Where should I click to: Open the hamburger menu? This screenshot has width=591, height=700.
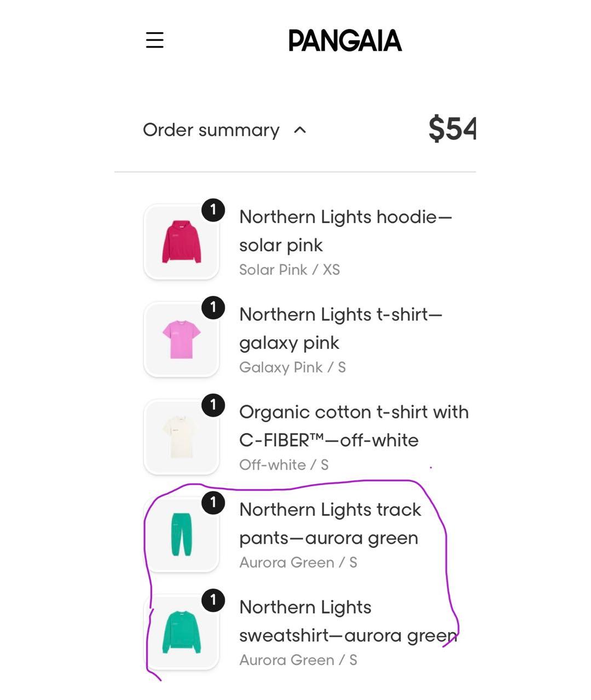[x=155, y=40]
